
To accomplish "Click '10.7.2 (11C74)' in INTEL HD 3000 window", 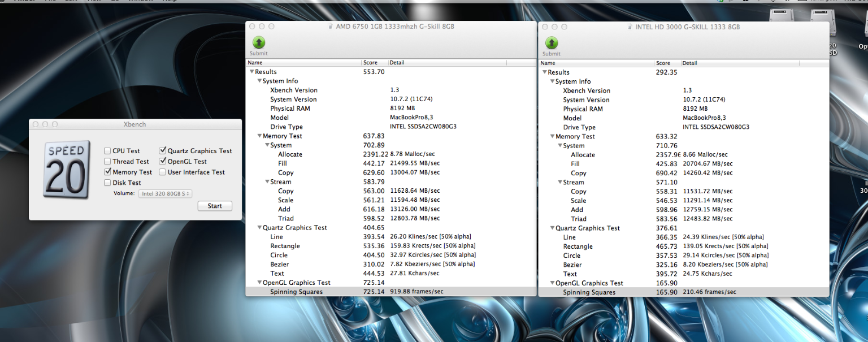I will click(704, 99).
